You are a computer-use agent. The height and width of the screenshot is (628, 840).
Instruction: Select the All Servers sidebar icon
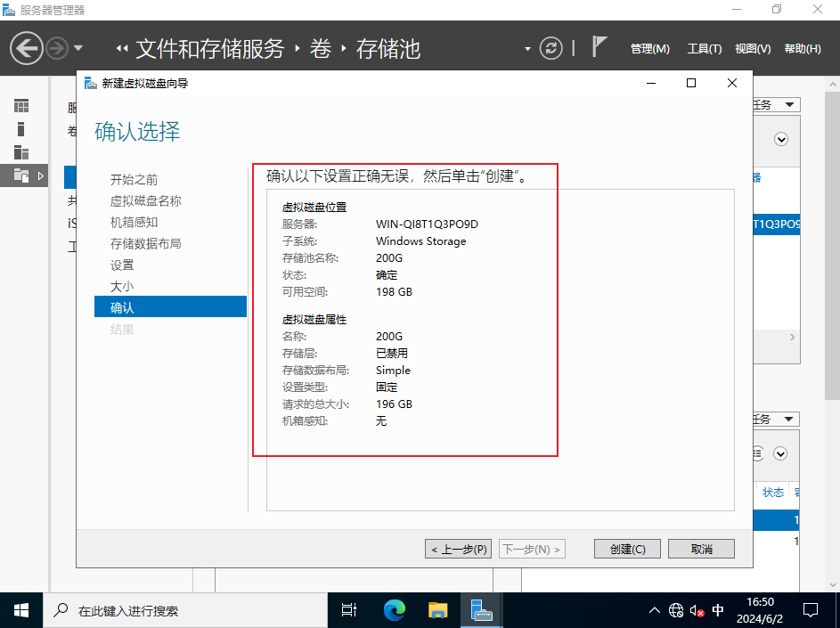[x=21, y=152]
